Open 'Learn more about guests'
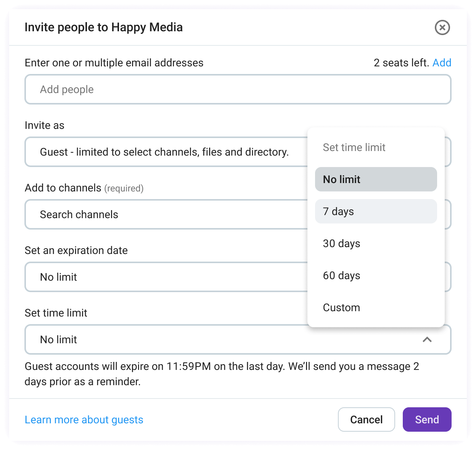The width and height of the screenshot is (476, 450). [84, 419]
